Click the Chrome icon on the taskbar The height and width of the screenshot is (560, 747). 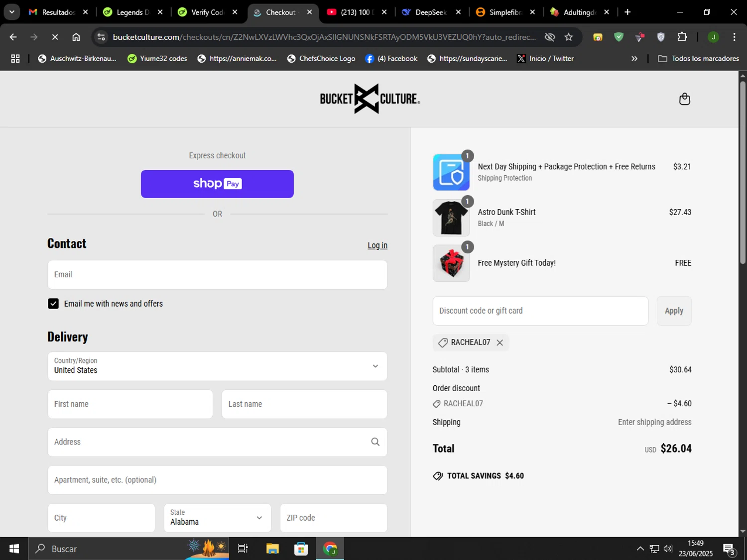click(x=330, y=549)
